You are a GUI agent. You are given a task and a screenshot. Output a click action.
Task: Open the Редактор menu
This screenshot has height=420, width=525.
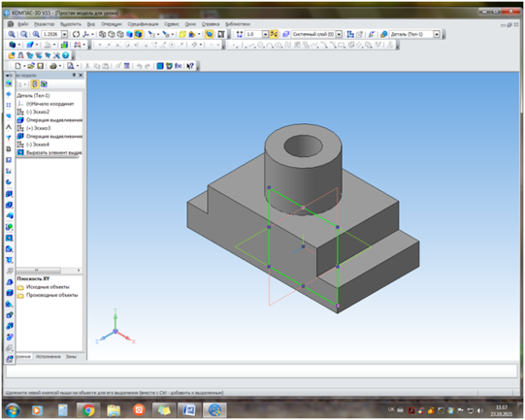point(44,24)
